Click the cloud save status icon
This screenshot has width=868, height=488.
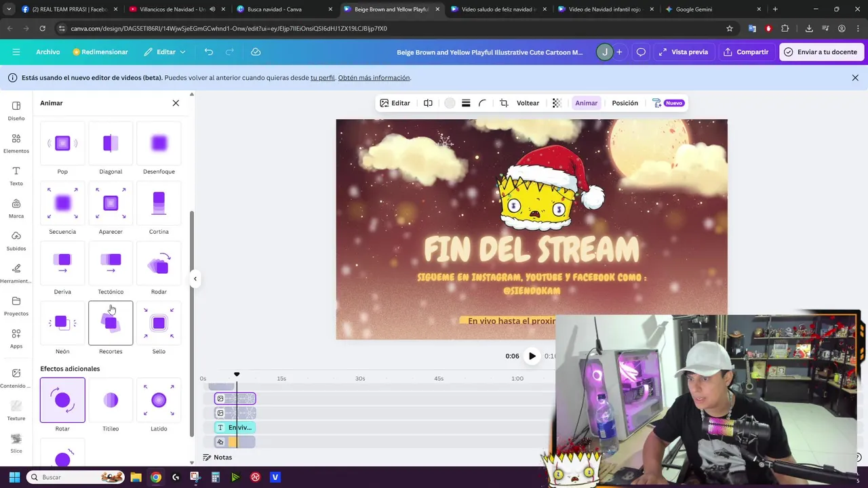click(x=256, y=52)
